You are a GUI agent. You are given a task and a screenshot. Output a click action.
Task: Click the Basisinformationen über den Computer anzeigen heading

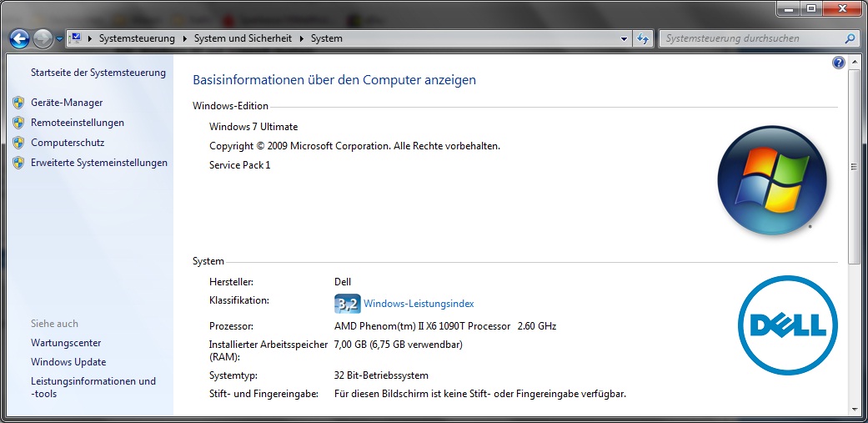334,80
